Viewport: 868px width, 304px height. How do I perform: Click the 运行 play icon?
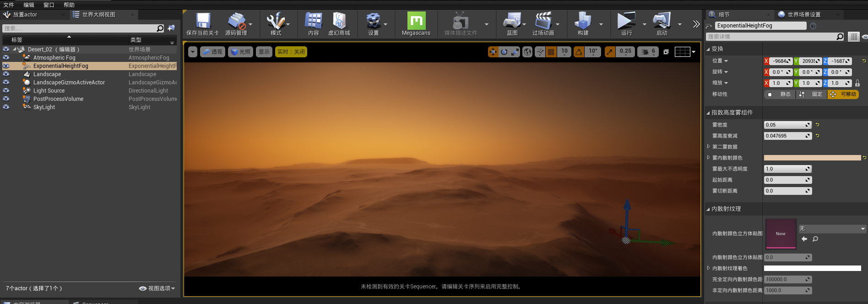coord(627,21)
